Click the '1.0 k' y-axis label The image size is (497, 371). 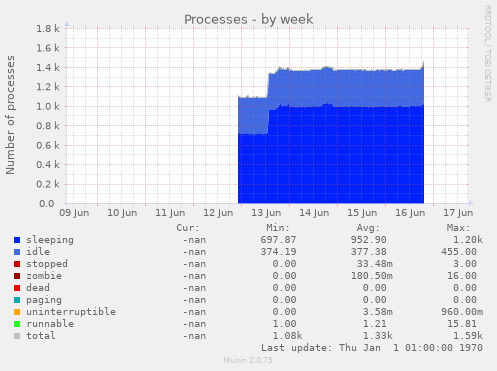click(x=48, y=107)
